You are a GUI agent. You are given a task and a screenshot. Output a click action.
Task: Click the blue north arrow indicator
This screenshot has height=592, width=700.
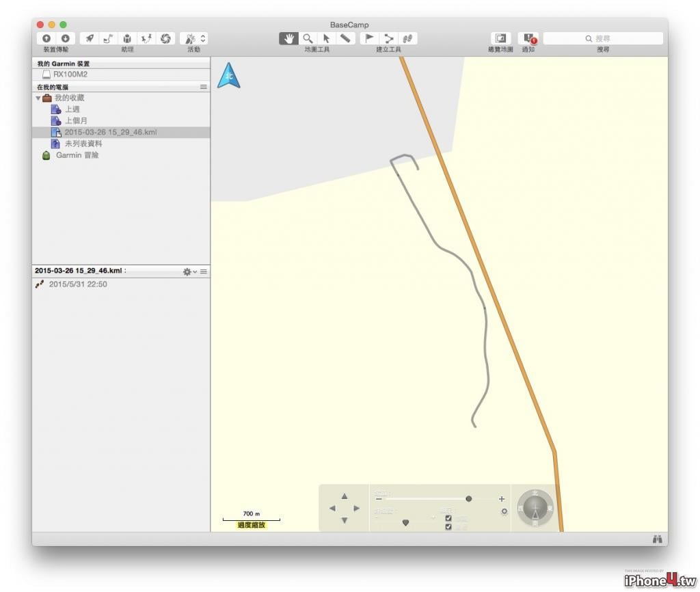click(228, 75)
